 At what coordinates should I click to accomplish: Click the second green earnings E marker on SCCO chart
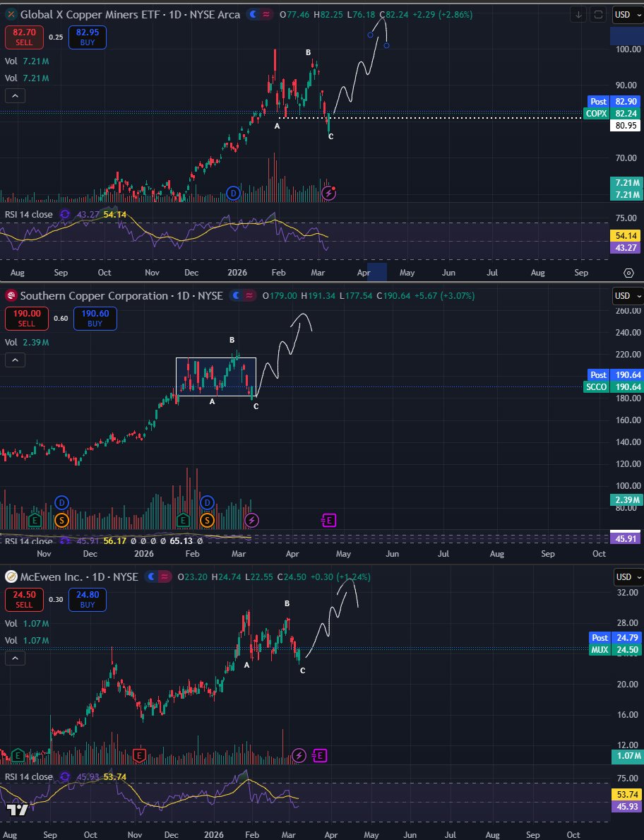183,520
